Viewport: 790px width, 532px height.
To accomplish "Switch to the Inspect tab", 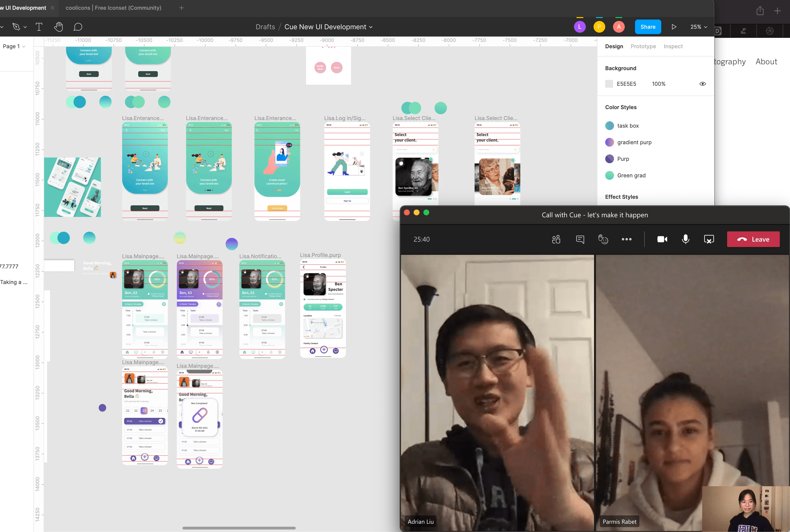I will tap(673, 47).
